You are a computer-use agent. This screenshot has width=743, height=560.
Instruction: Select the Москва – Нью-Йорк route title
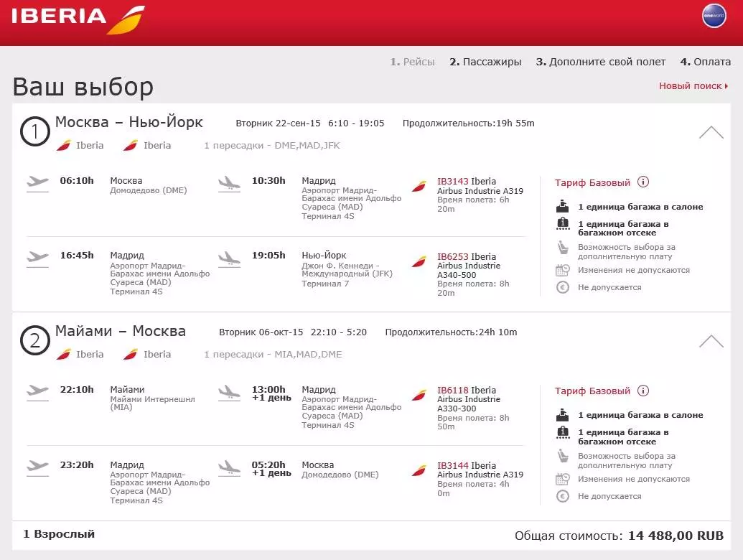[x=129, y=122]
